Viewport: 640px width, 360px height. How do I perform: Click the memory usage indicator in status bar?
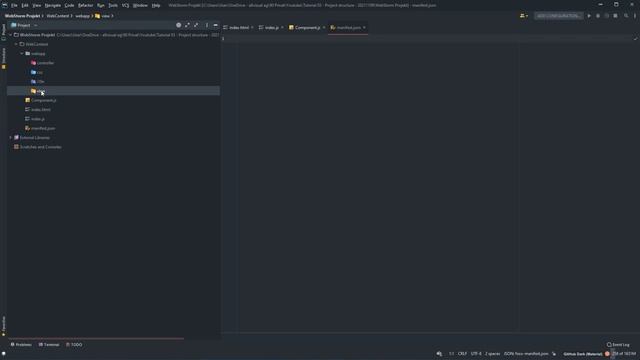(624, 354)
